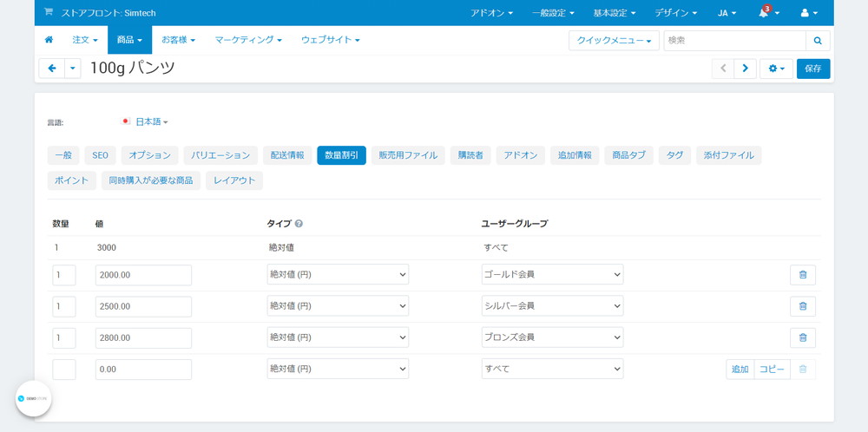
Task: Click the Japanese flag language icon
Action: [126, 121]
